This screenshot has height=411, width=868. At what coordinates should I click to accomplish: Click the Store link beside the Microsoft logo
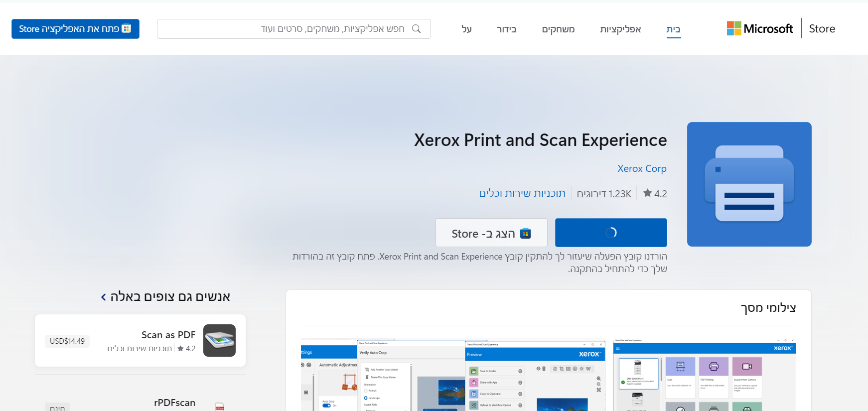click(x=822, y=28)
